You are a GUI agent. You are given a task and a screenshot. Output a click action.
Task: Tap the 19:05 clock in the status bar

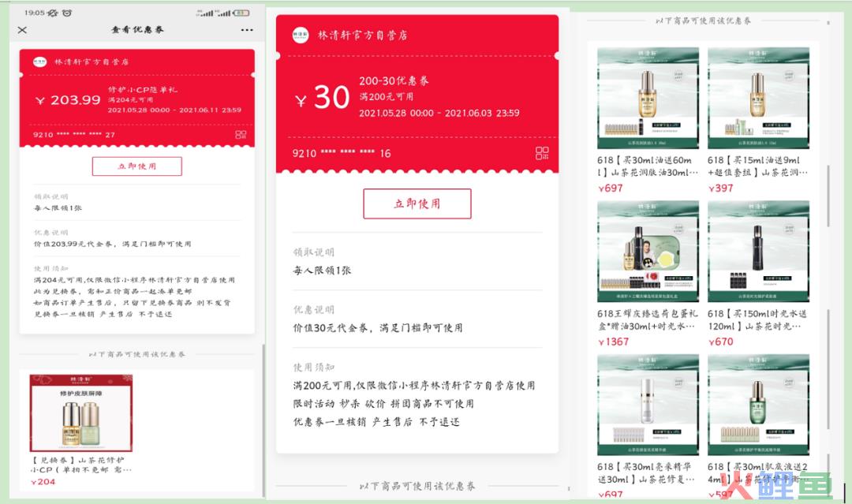click(34, 13)
